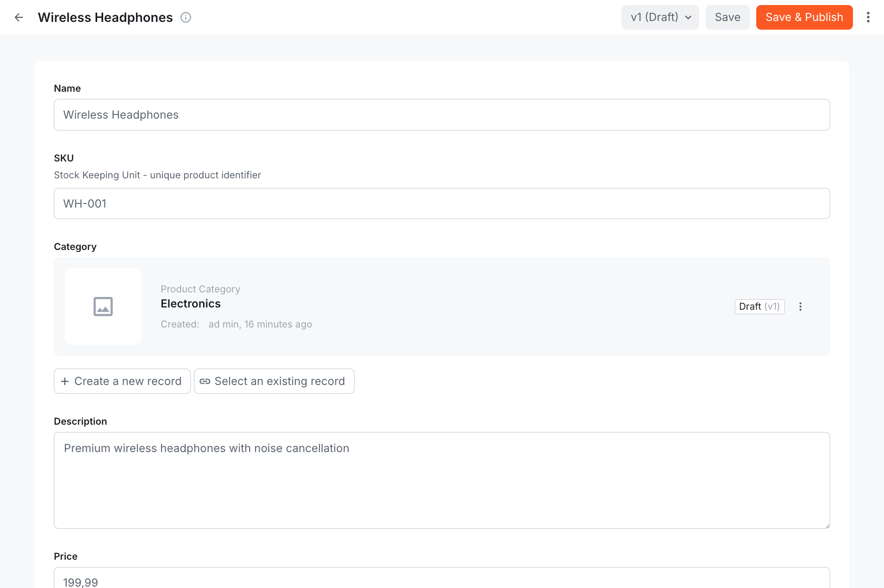Open the kebab menu on the Electronics category card
884x588 pixels.
pyautogui.click(x=800, y=307)
